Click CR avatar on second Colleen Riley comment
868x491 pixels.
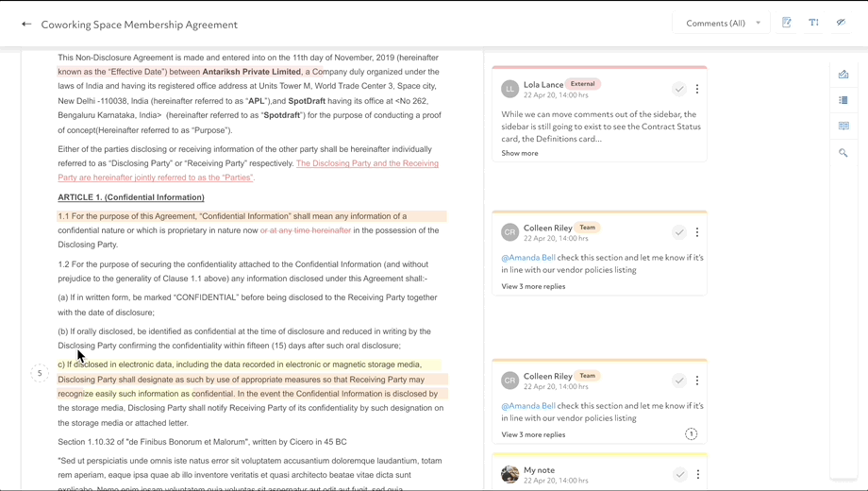(509, 381)
